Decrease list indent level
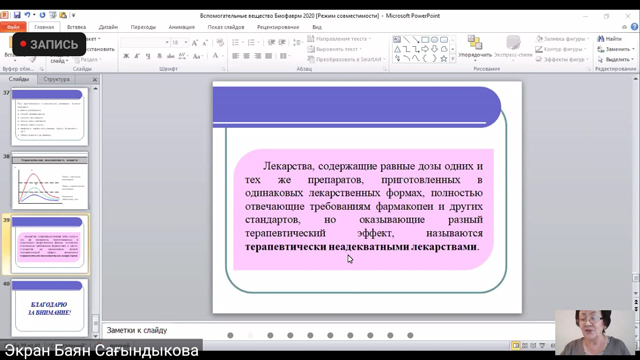The height and width of the screenshot is (360, 640). tap(271, 42)
